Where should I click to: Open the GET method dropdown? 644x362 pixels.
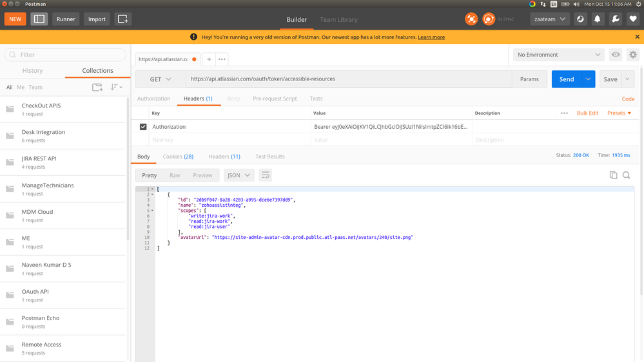(x=160, y=79)
